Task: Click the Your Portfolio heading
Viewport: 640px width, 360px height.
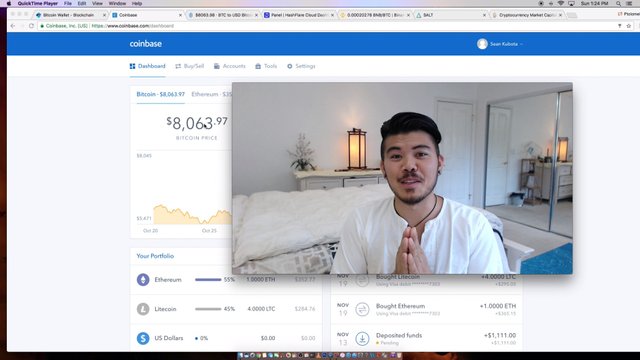Action: 155,256
